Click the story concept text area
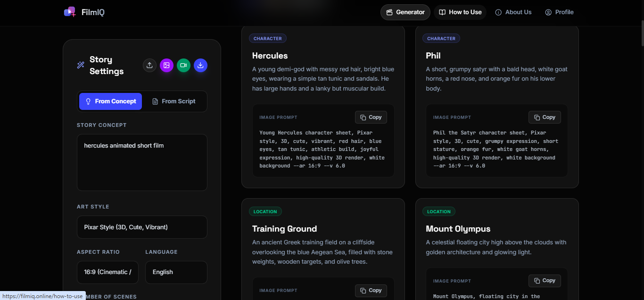Image resolution: width=644 pixels, height=300 pixels. 142,162
